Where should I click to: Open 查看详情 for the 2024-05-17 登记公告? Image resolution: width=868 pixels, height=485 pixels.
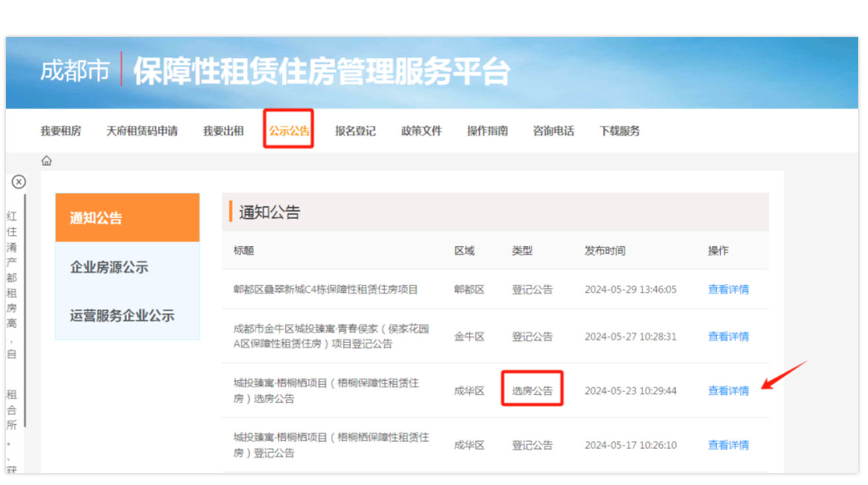728,445
